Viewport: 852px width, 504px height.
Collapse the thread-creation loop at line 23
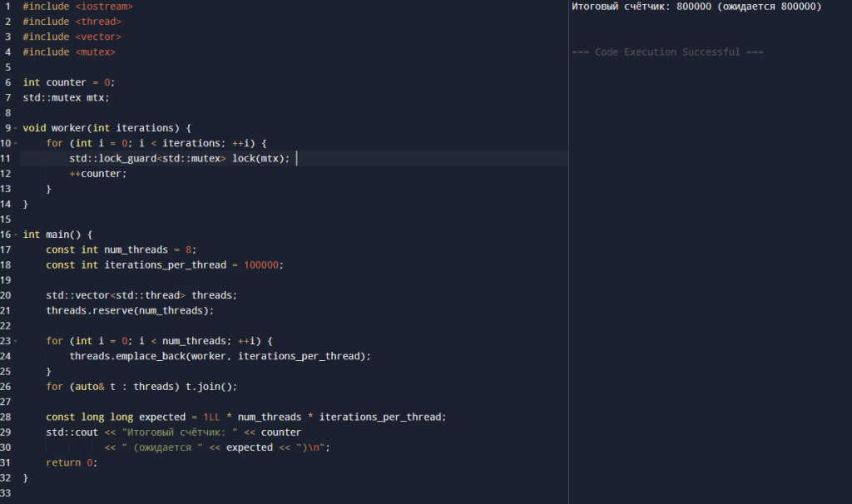16,341
